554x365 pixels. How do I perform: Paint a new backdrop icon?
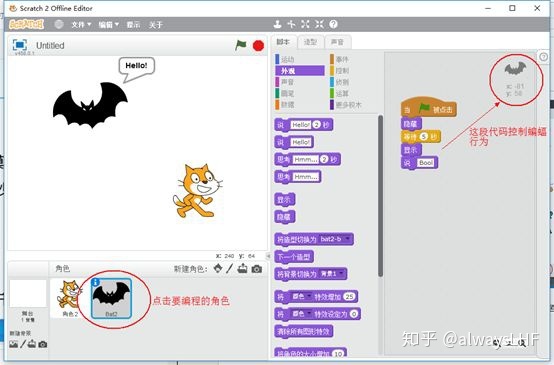point(23,344)
